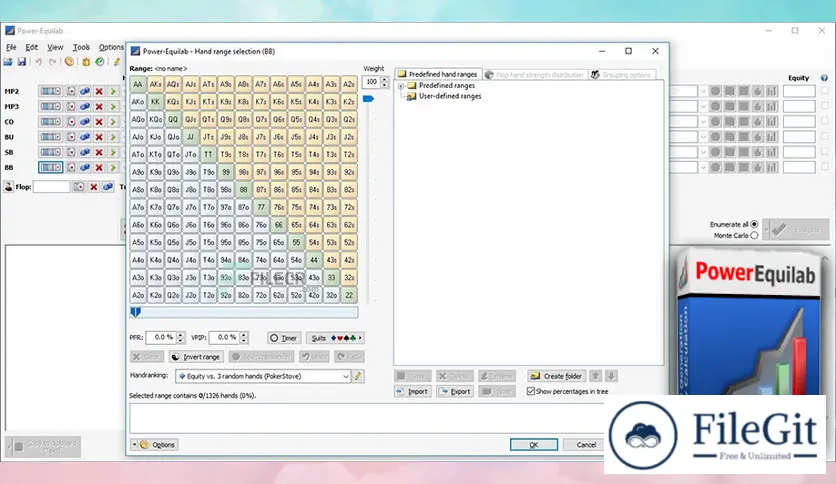The image size is (836, 484).
Task: Move folder up with up-arrow button
Action: [x=596, y=376]
